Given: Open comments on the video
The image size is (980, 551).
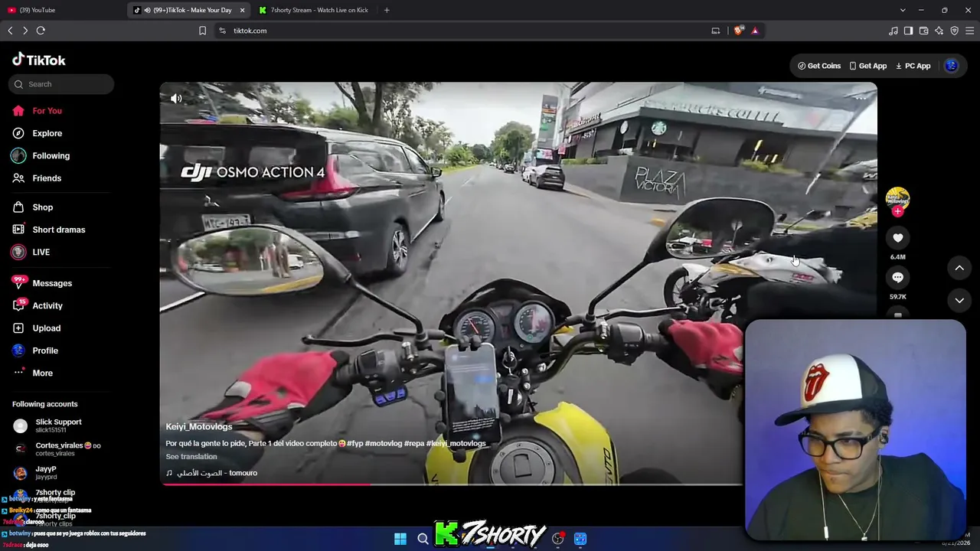Looking at the screenshot, I should tap(897, 278).
